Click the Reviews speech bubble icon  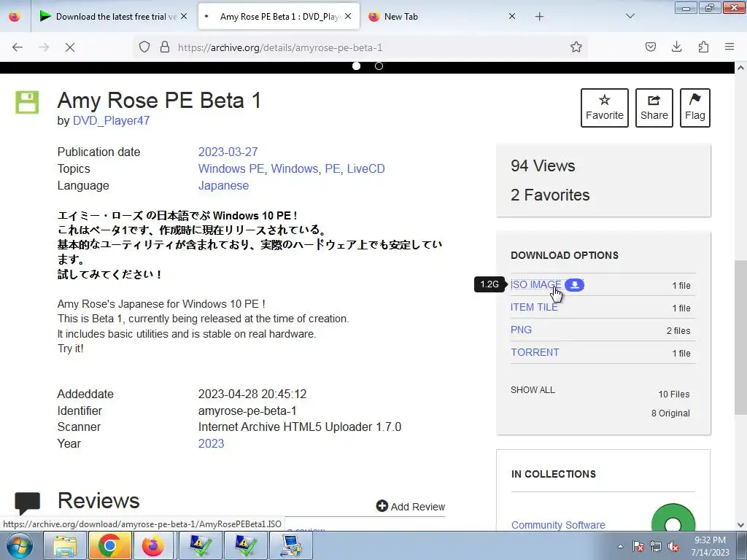point(27,503)
